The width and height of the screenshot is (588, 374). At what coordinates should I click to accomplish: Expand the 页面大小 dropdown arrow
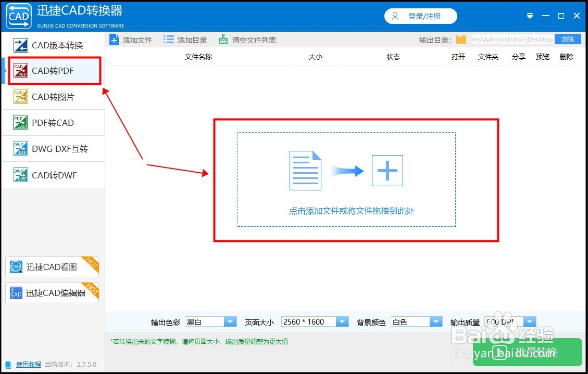342,321
